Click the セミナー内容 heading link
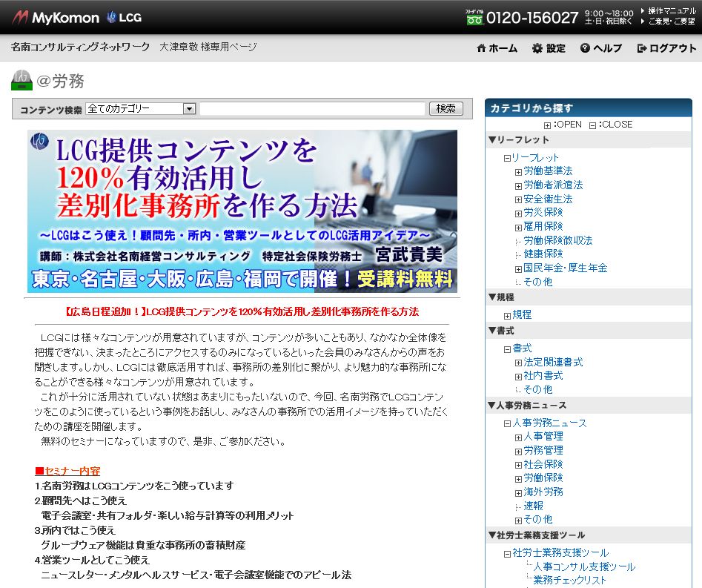 point(67,471)
